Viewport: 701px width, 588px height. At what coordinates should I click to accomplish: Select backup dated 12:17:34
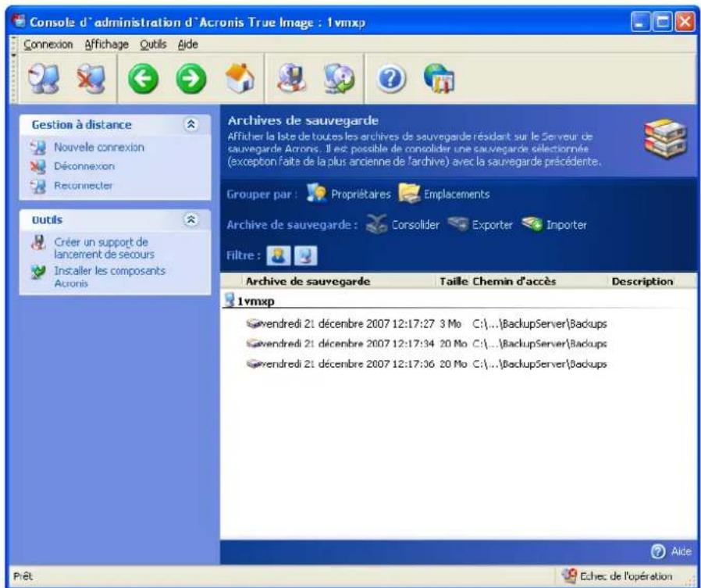point(426,344)
